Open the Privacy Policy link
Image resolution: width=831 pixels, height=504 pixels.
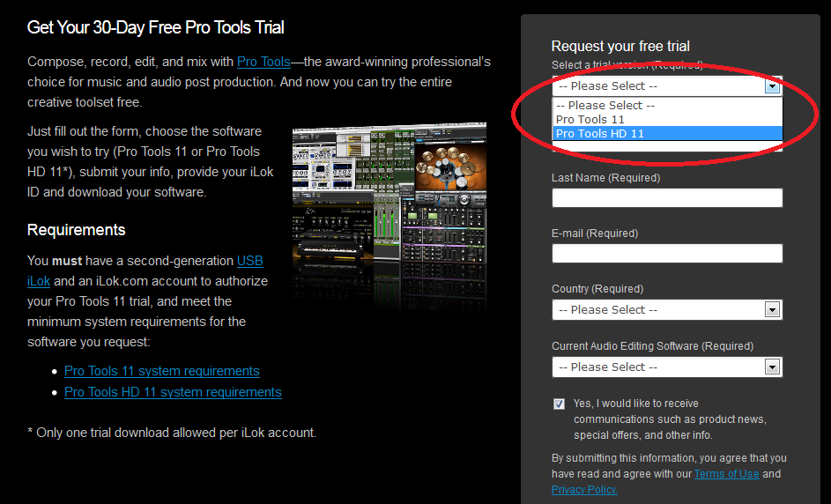click(584, 490)
